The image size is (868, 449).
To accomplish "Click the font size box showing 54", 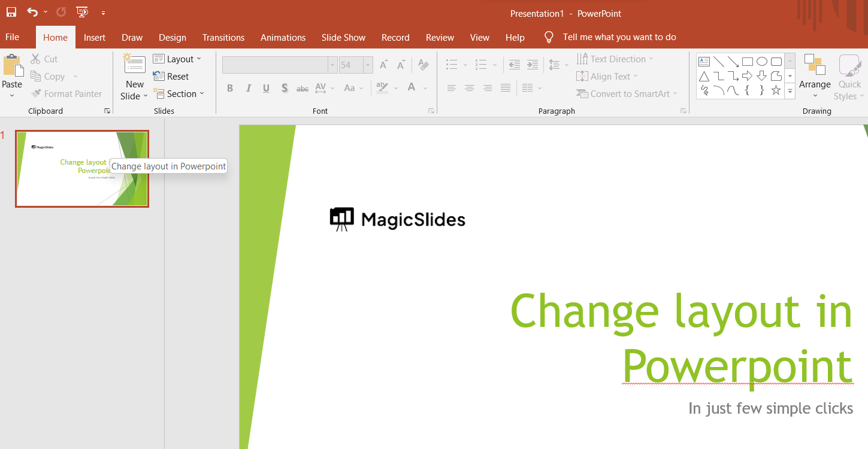I will [356, 65].
